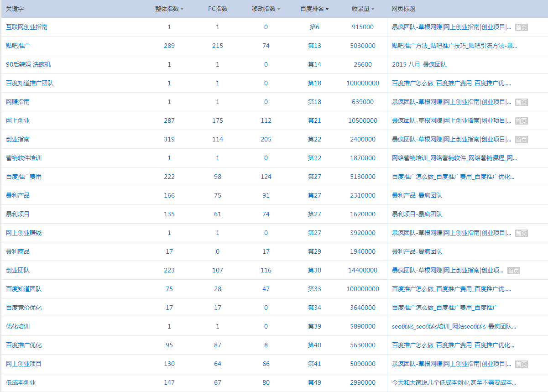Viewport: 548px width, 392px height.
Task: Click the 网页标题 column header
Action: (403, 9)
